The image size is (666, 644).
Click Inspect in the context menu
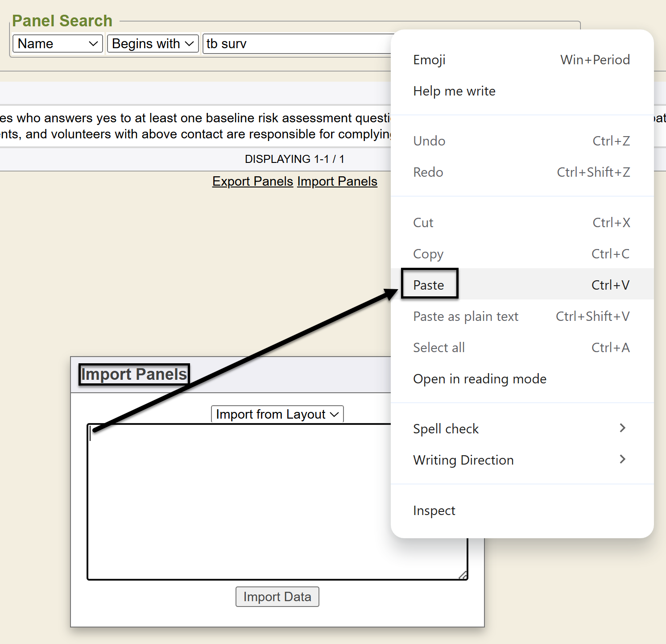[x=434, y=510]
